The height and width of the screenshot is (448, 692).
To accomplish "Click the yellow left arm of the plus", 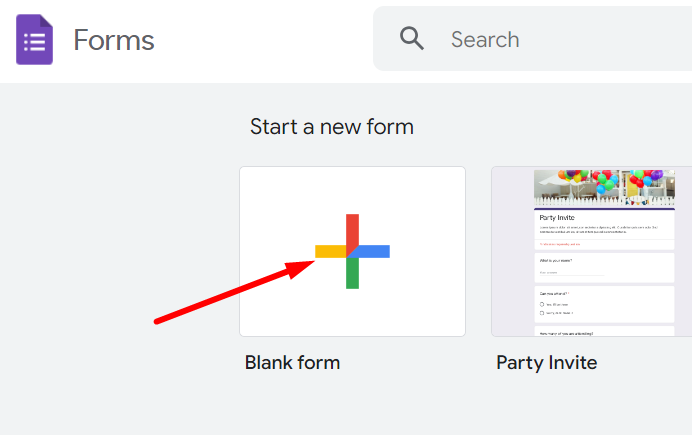I will [329, 251].
